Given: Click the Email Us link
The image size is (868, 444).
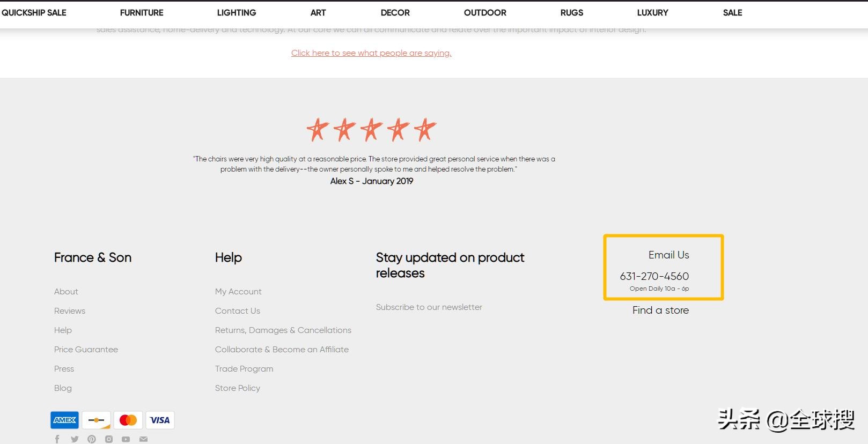Looking at the screenshot, I should click(x=668, y=255).
